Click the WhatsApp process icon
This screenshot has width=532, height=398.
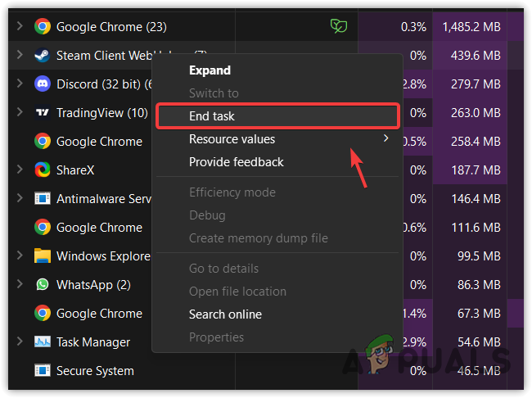[42, 285]
